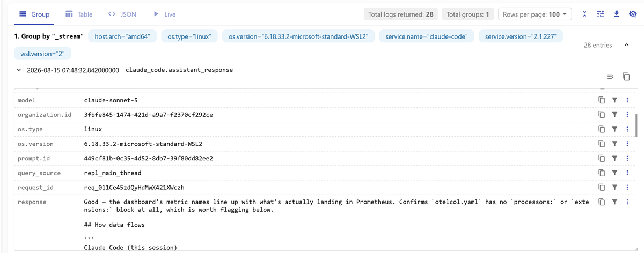Image resolution: width=644 pixels, height=253 pixels.
Task: Click the fields table vertical scrollbar thumb
Action: [636, 125]
